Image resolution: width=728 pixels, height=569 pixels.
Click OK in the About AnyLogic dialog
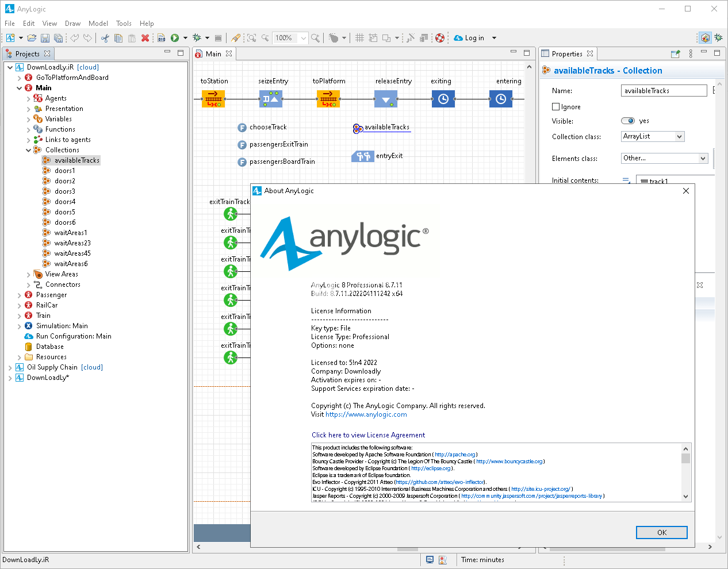coord(661,532)
